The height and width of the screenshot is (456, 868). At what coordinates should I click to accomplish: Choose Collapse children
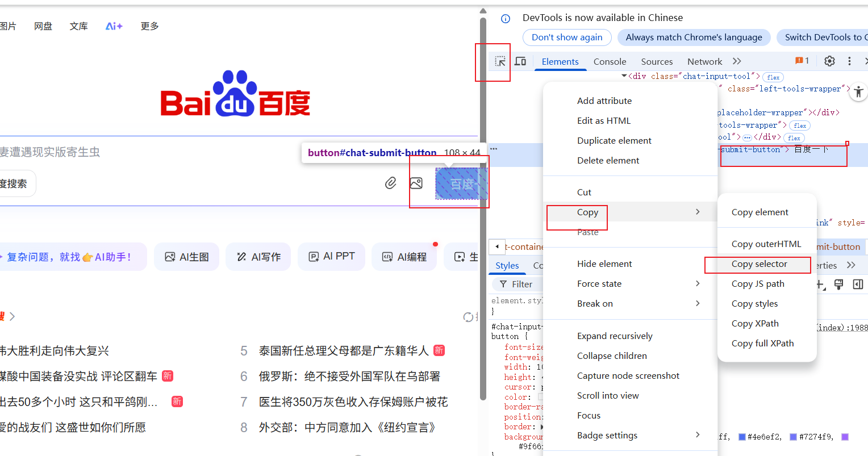coord(631,355)
